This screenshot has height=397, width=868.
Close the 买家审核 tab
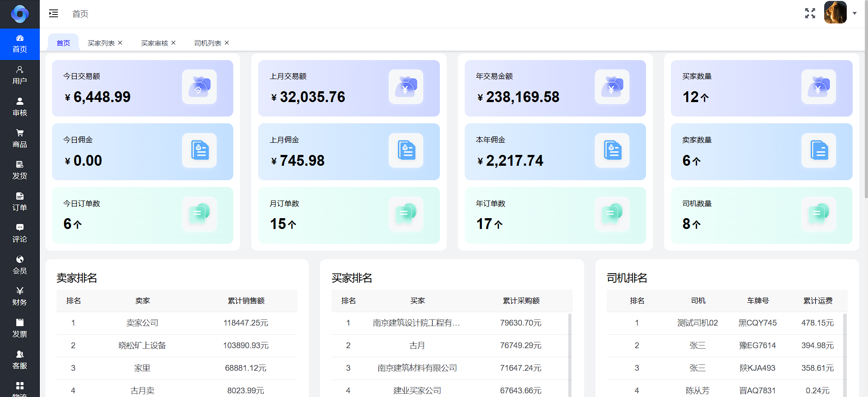174,43
